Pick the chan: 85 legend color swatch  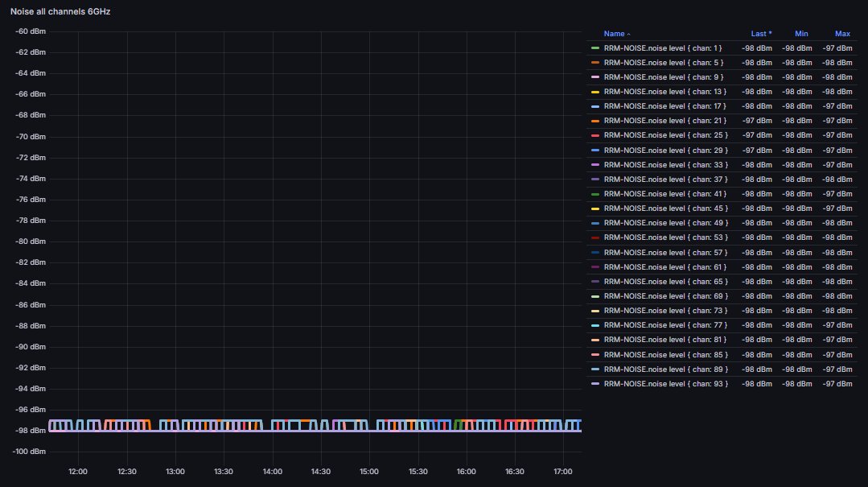(x=595, y=355)
